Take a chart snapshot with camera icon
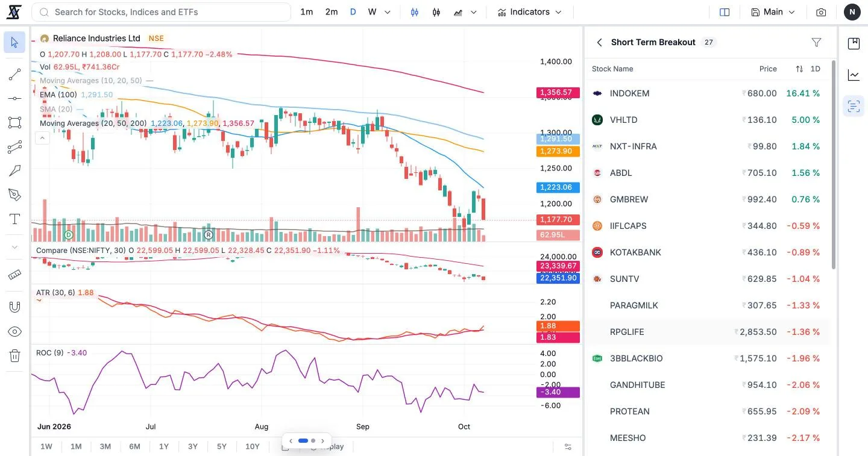This screenshot has width=868, height=456. pos(821,12)
